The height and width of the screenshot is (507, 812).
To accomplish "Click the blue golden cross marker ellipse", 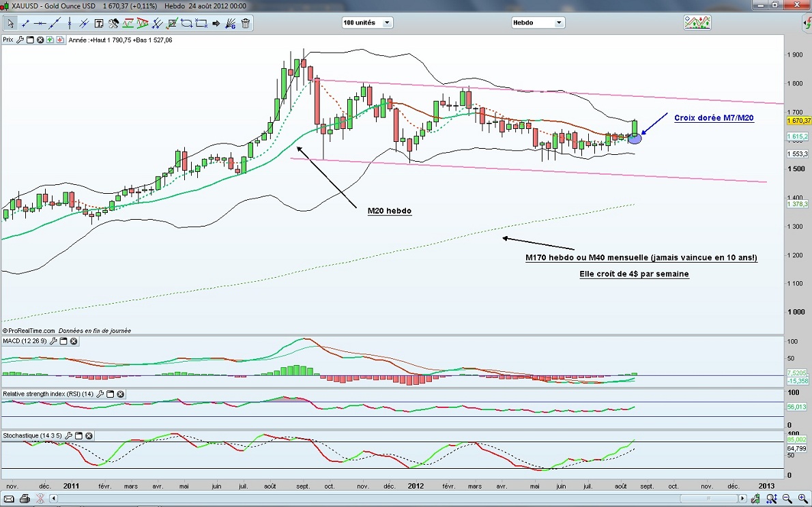I will 634,139.
